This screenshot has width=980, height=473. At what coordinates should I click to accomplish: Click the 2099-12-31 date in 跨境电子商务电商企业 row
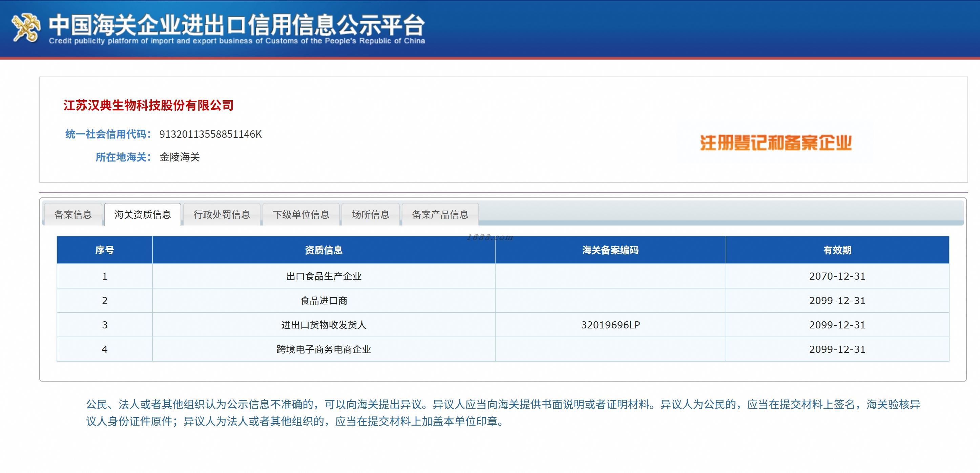837,349
